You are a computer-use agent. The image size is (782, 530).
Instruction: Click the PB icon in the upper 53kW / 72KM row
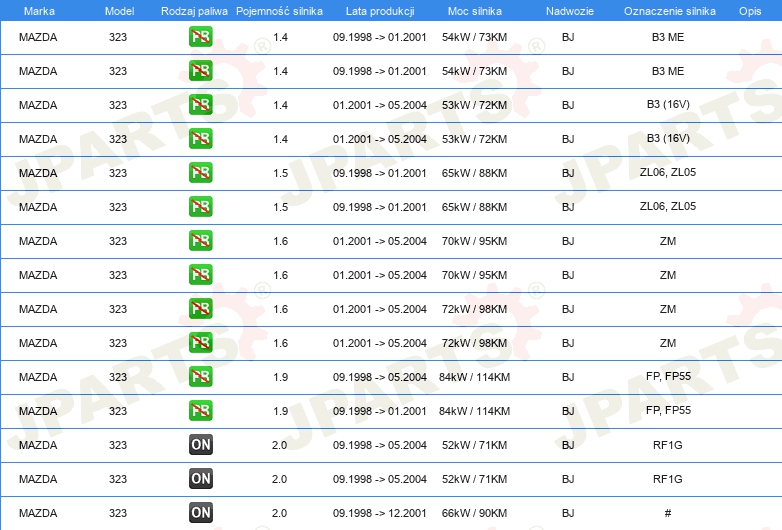(x=201, y=105)
